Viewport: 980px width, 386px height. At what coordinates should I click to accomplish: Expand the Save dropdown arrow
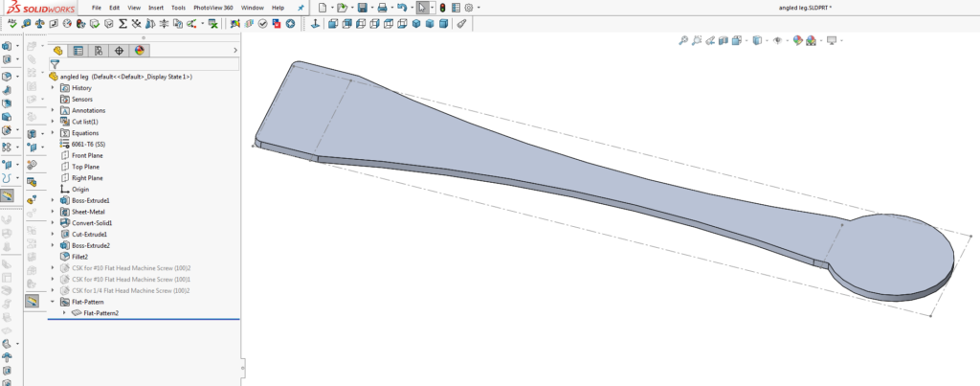click(x=370, y=8)
